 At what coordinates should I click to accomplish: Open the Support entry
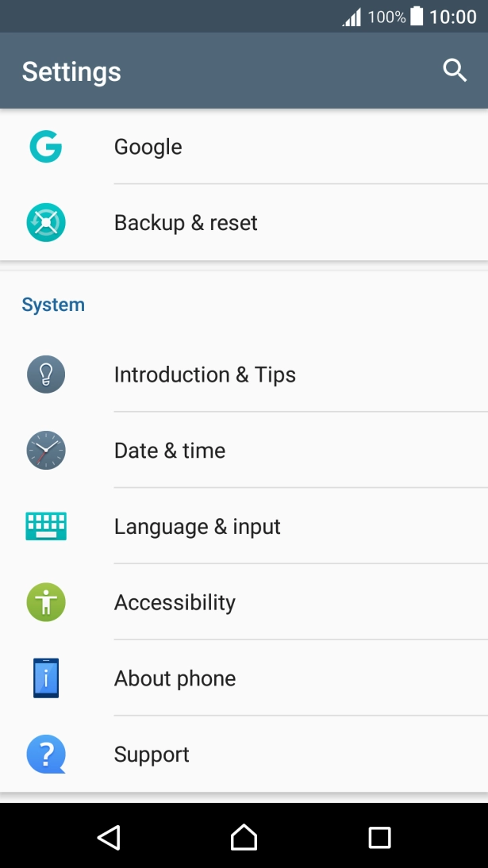pyautogui.click(x=152, y=755)
